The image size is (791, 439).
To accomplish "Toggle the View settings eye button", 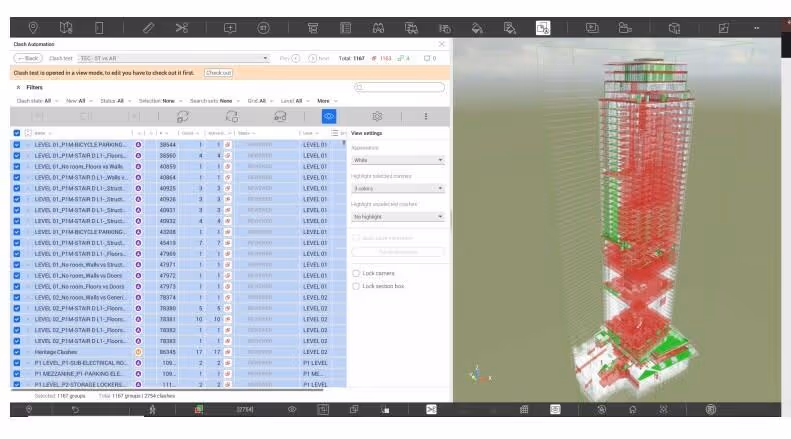I will 329,117.
